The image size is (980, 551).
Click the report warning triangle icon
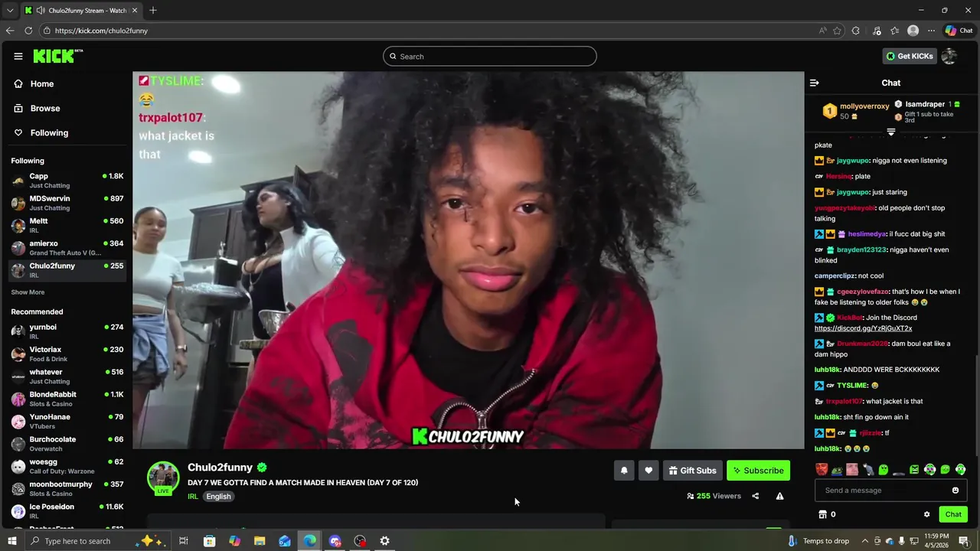tap(779, 496)
